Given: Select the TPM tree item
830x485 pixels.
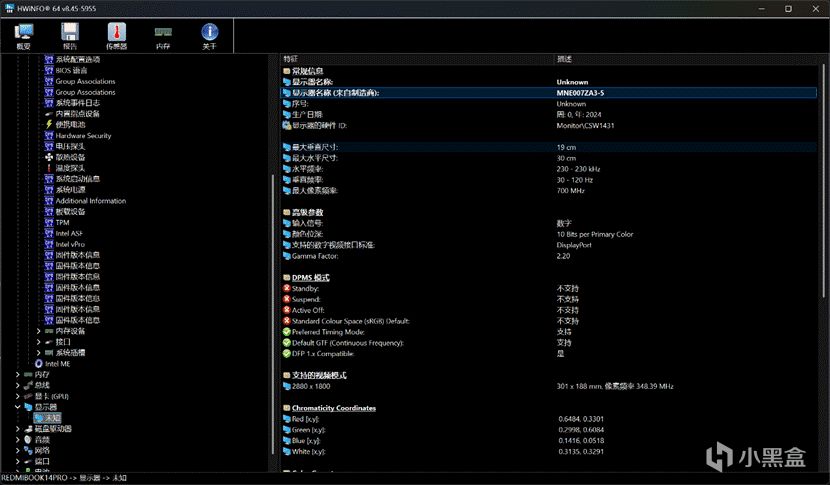Looking at the screenshot, I should point(62,222).
